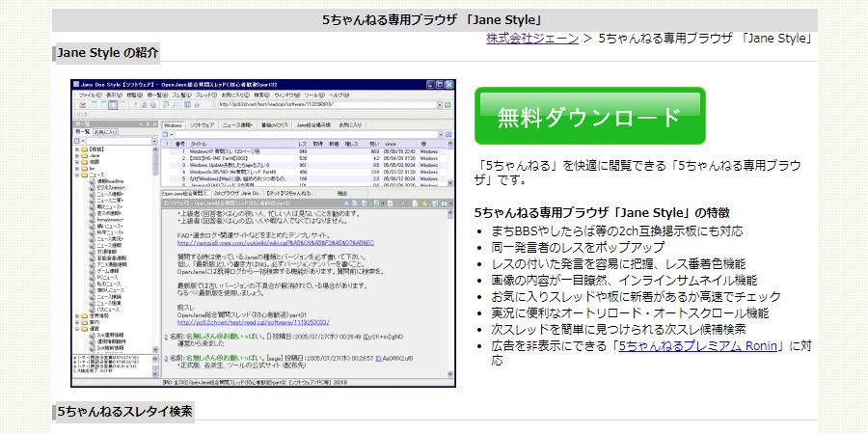
Task: Expand the Jane folder in board tree
Action: coord(77,155)
